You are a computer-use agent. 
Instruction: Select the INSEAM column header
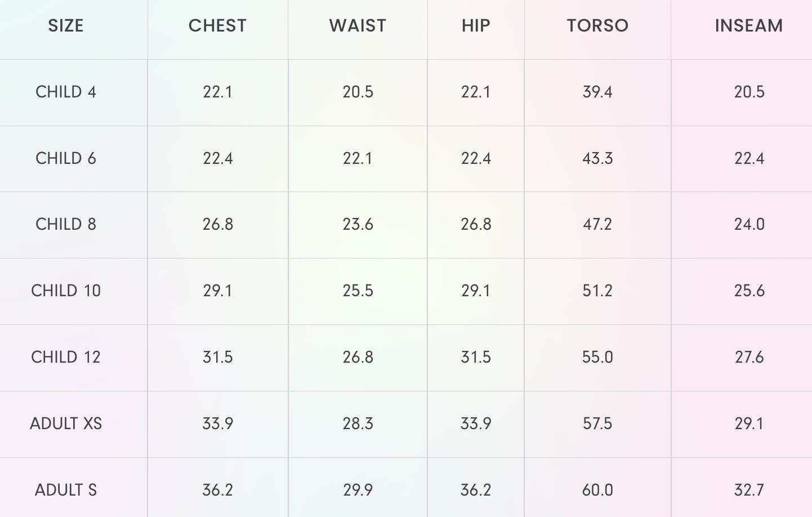(x=748, y=26)
